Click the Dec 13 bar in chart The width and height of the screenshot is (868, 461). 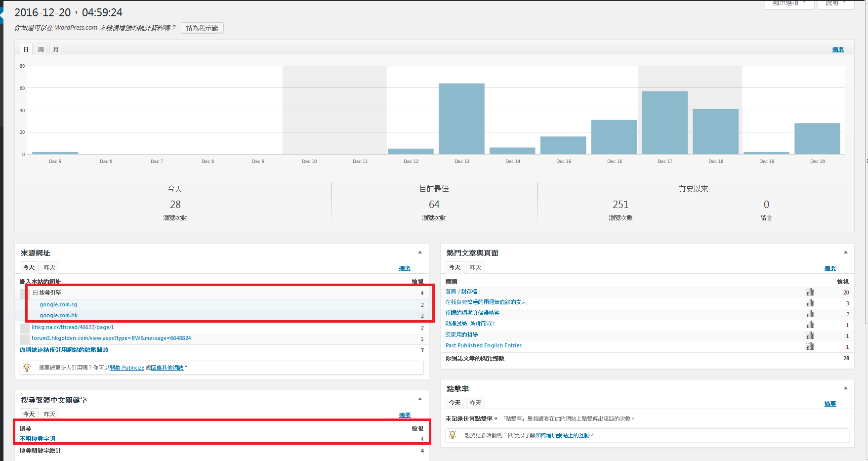461,119
